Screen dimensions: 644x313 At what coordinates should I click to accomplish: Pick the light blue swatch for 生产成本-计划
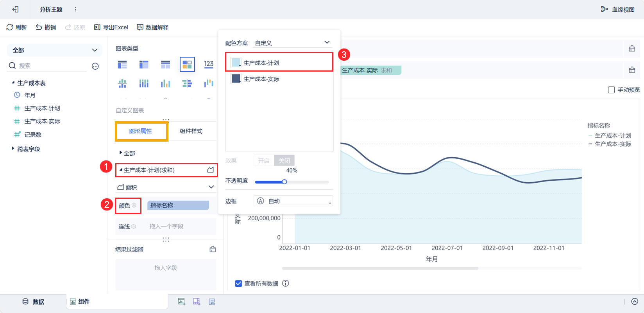pyautogui.click(x=236, y=63)
